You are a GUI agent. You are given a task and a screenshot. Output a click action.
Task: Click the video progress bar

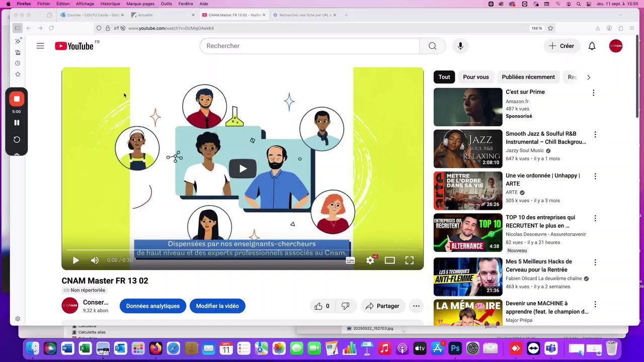(243, 249)
